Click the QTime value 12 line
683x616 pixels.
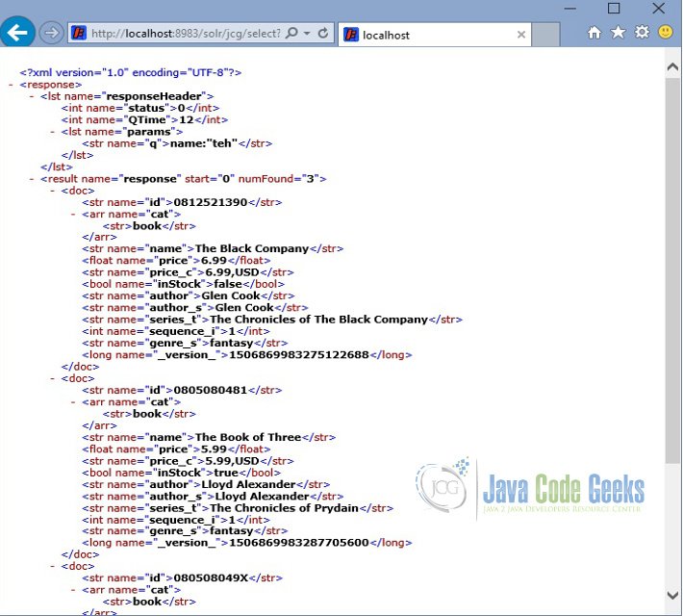[144, 119]
